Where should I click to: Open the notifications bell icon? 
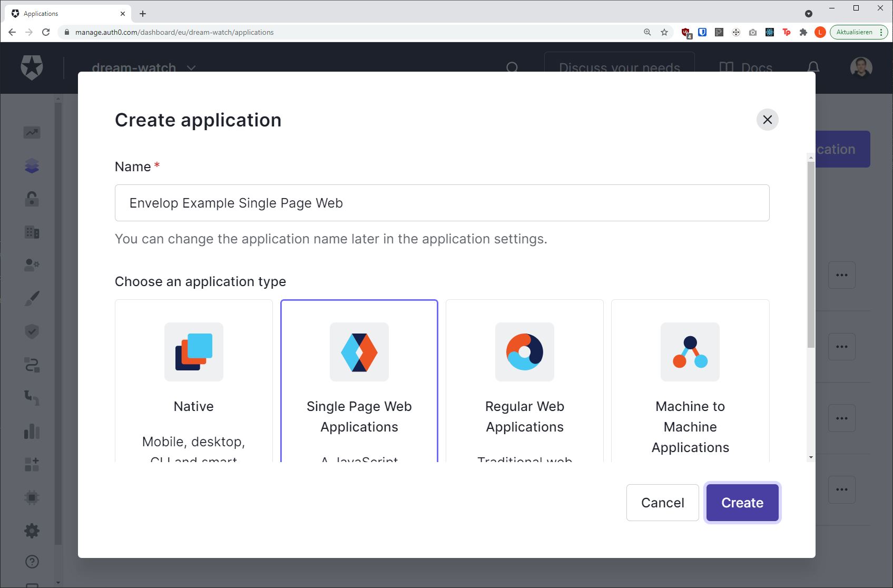click(x=812, y=67)
